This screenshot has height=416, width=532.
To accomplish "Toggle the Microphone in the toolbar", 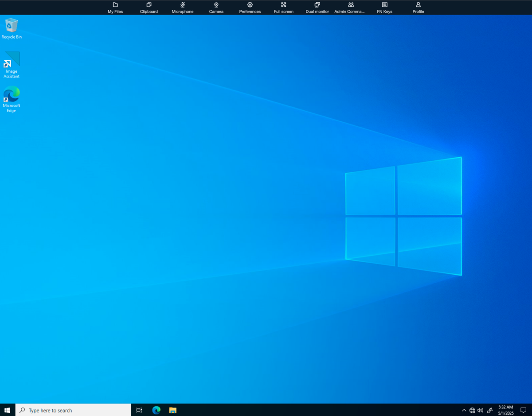I will [x=183, y=8].
